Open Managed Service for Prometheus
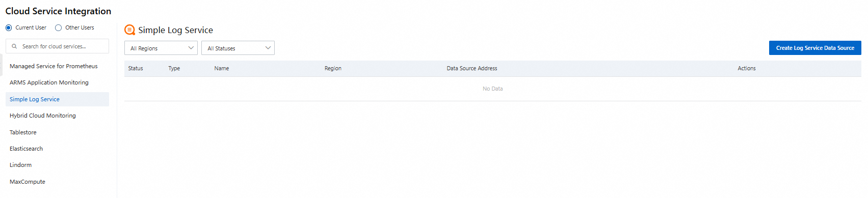 coord(57,66)
